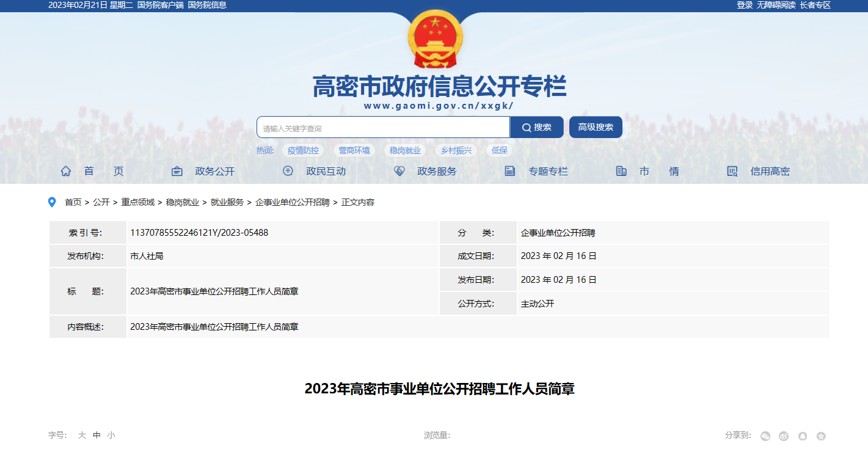Click the URL www.gaomi.gov.cn/xxgk/ under the title

click(x=439, y=106)
